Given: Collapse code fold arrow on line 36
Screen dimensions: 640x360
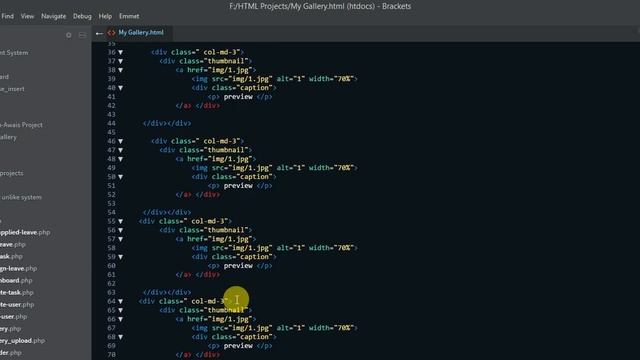Looking at the screenshot, I should click(x=120, y=52).
